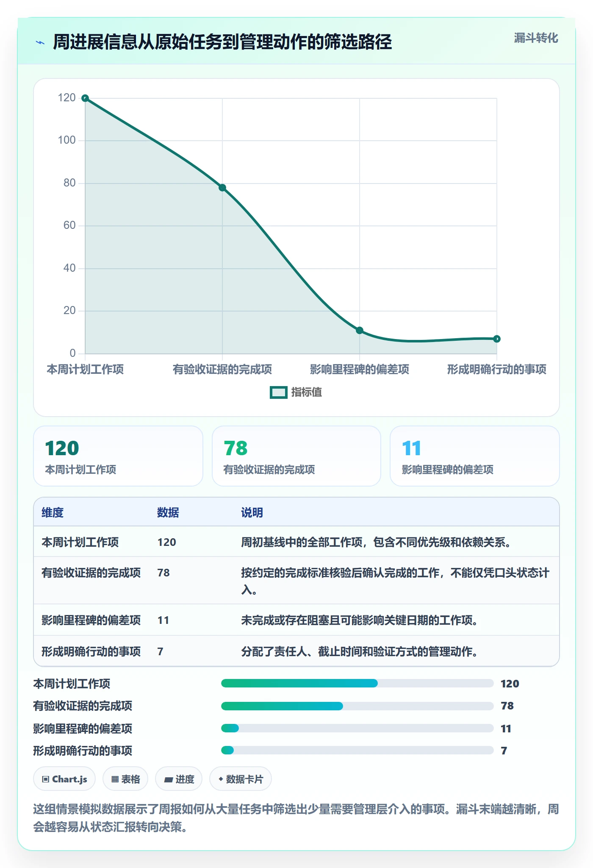Screen dimensions: 593x868
Task: Select table cell 影响里程碑的偏差项
Action: (91, 620)
